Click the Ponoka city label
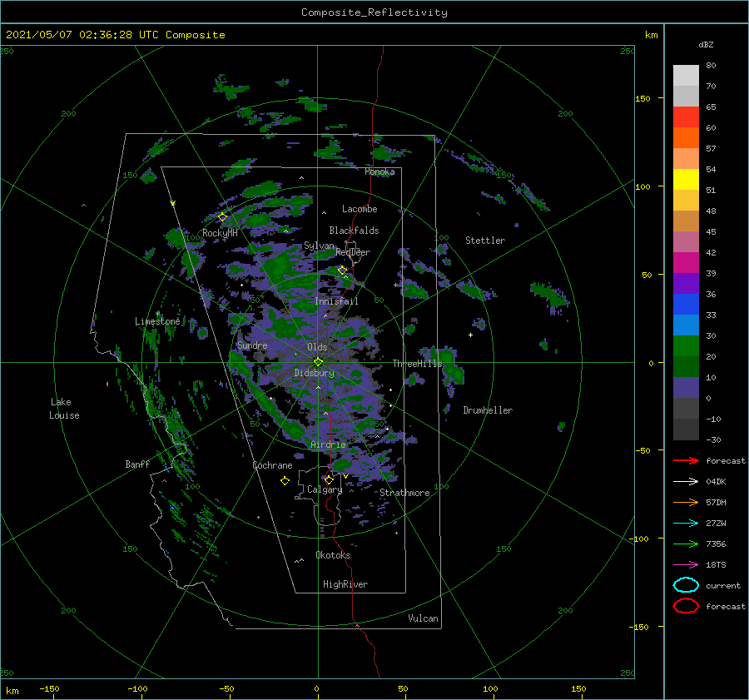The height and width of the screenshot is (700, 749). (379, 171)
